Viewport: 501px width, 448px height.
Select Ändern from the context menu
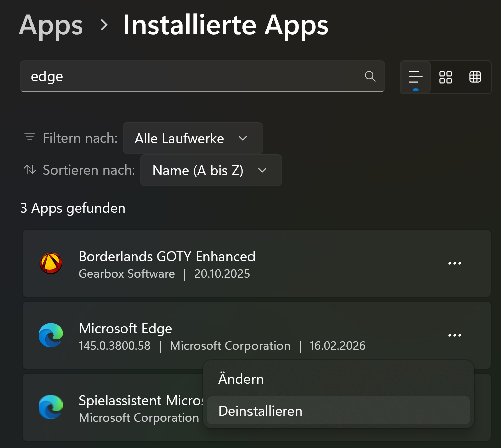241,379
